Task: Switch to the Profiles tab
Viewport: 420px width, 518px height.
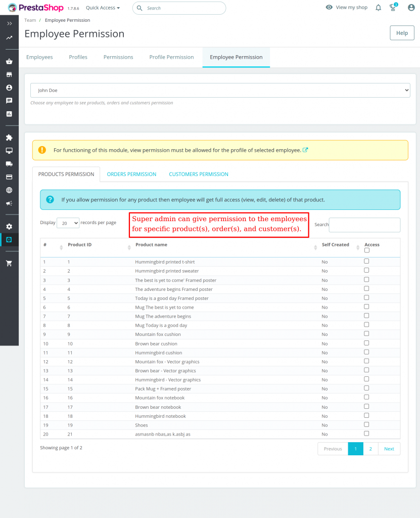Action: pyautogui.click(x=78, y=57)
